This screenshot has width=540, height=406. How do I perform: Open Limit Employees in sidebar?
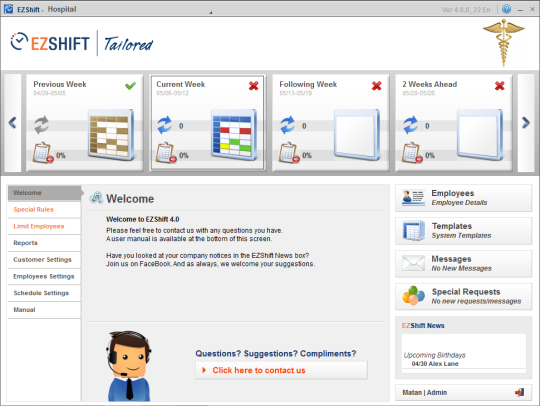click(44, 226)
